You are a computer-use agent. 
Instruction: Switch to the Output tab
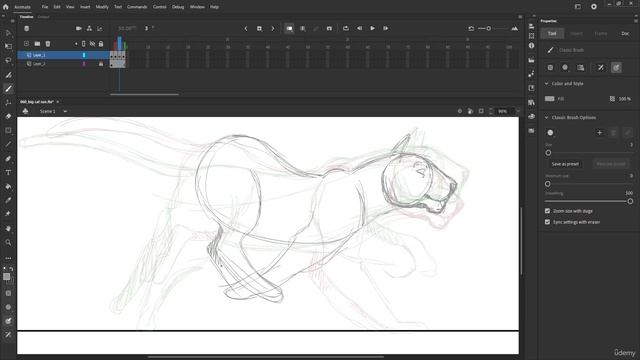[43, 17]
